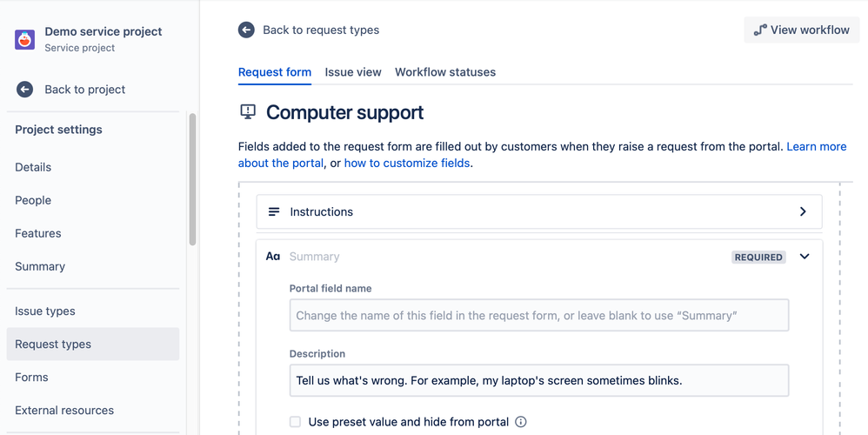Screen dimensions: 868x435
Task: Click the Computer support monitor icon
Action: (248, 112)
